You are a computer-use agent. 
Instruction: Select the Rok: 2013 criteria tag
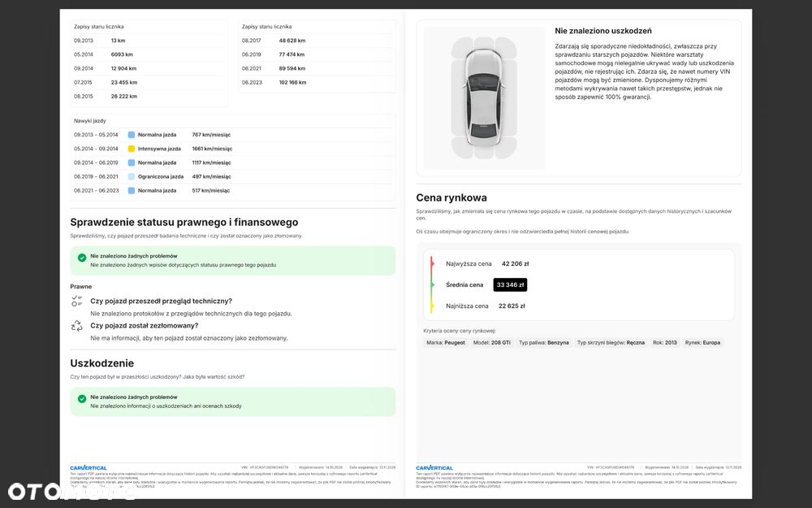[665, 343]
